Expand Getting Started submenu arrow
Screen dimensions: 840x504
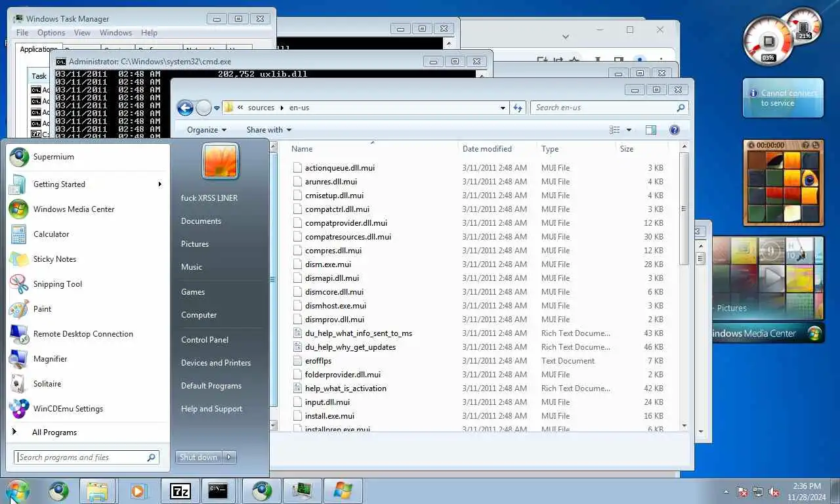tap(159, 184)
